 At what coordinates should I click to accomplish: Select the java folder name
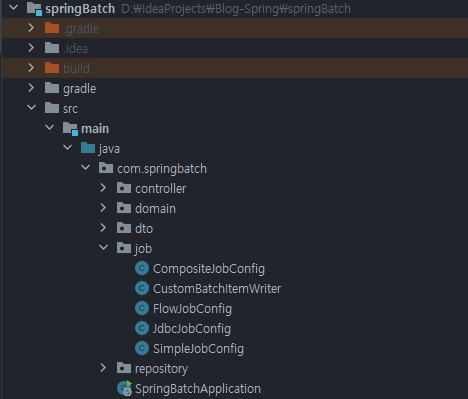click(109, 149)
